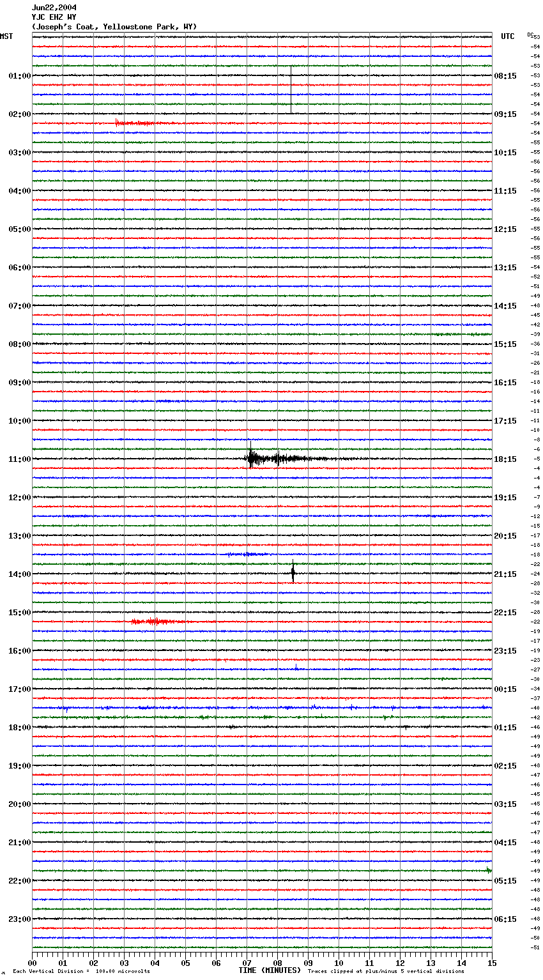543x980 pixels.
Task: Click the MST column header
Action: pos(6,36)
